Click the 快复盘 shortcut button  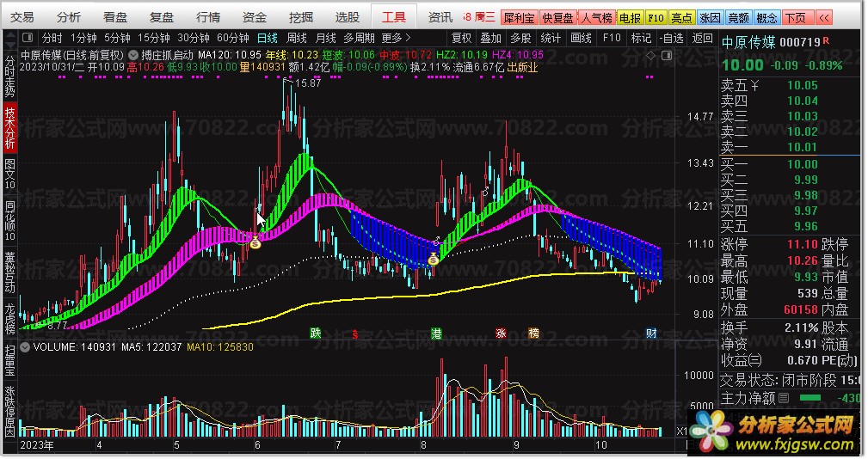557,18
